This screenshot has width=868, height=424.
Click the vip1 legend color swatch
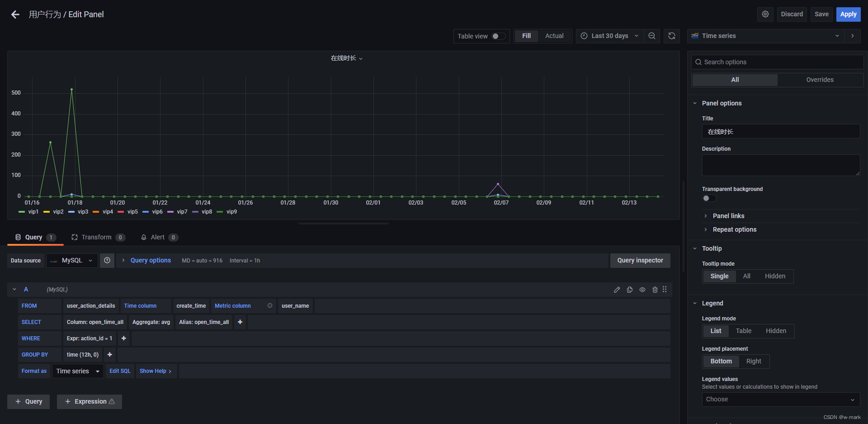click(22, 212)
